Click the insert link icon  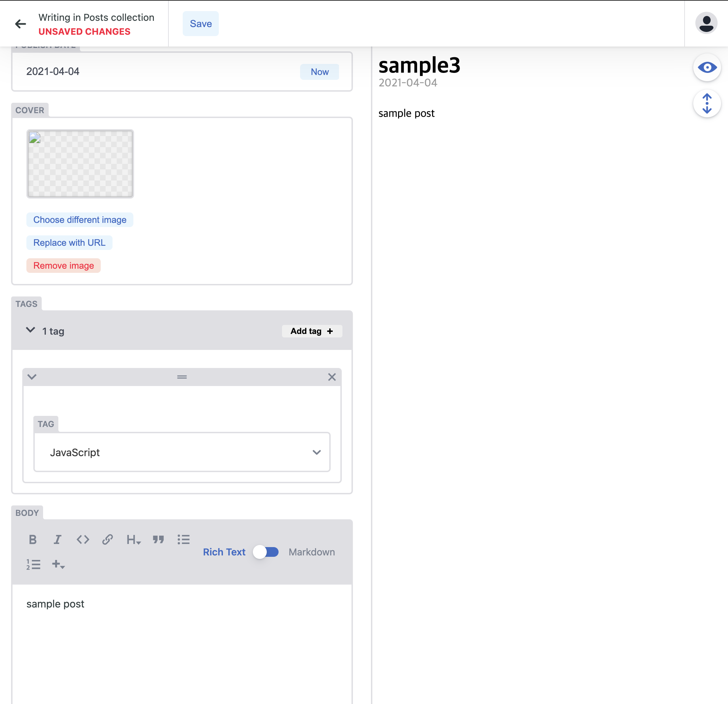pyautogui.click(x=107, y=539)
